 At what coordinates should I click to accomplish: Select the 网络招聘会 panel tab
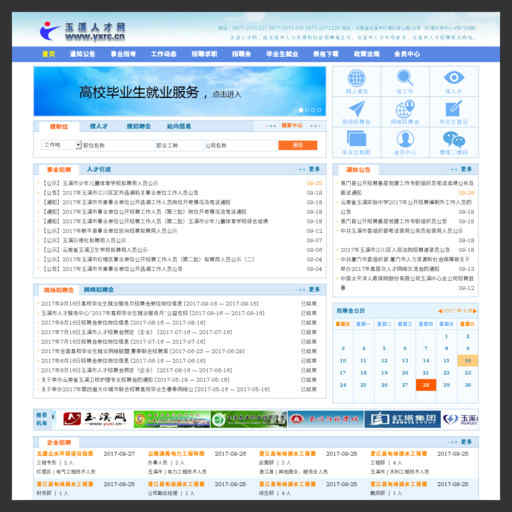99,290
